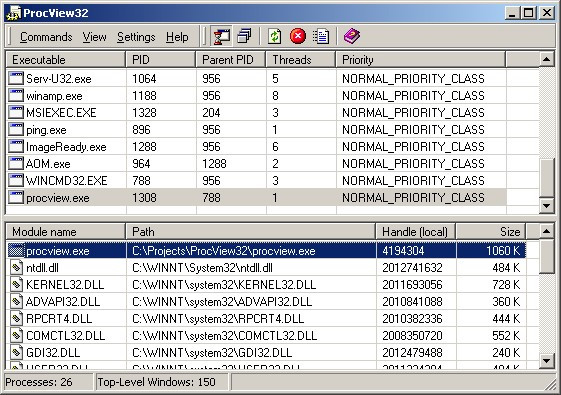Click the Serv-U32.exe process icon
Viewport: 561px width, 395px height.
point(16,78)
